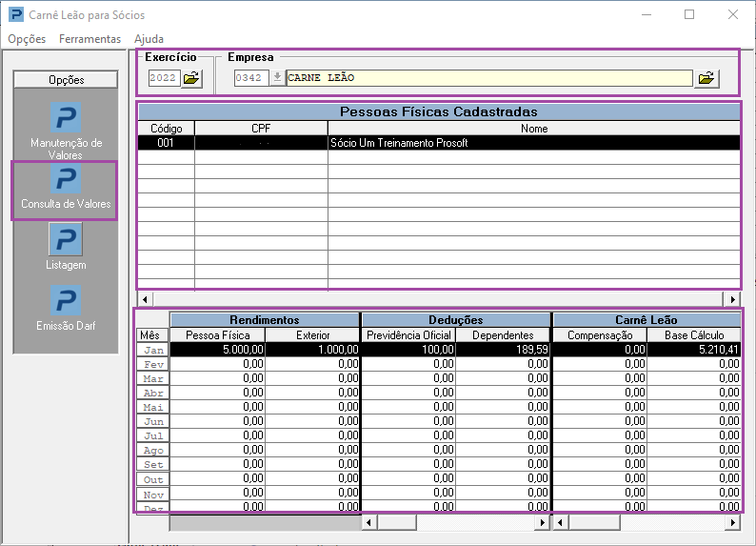
Task: Click the Base Cálculo column header
Action: (x=694, y=335)
